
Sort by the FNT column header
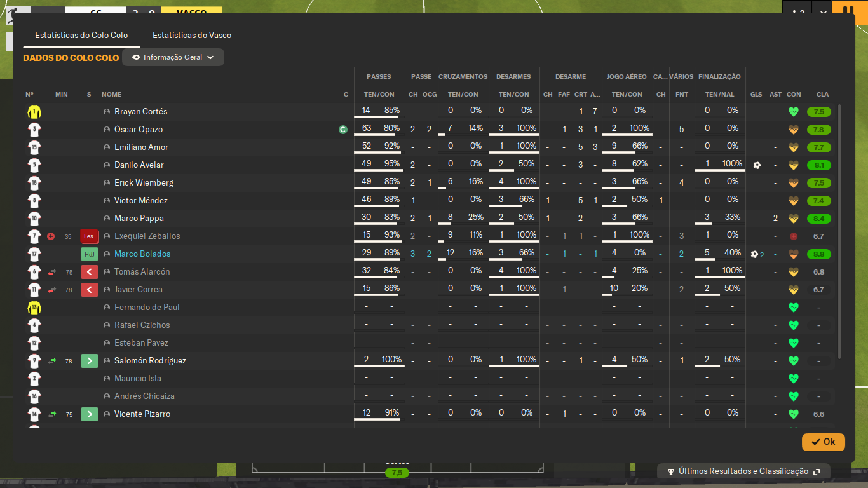(x=682, y=95)
